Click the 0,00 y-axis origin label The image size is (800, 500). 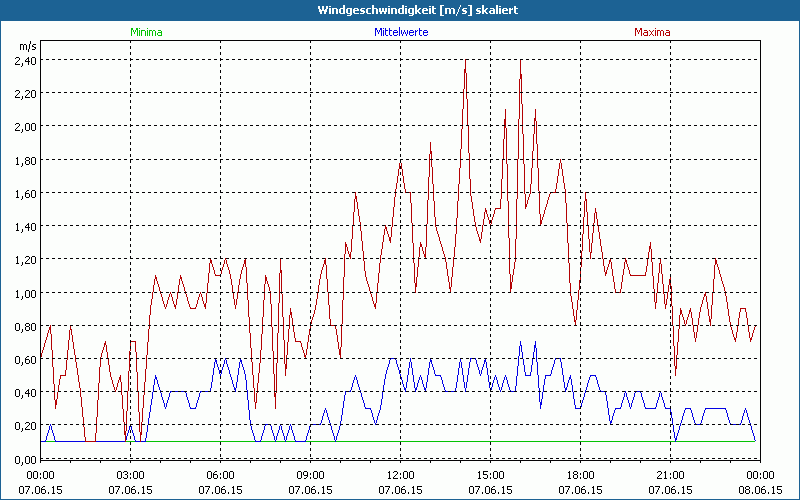(25, 459)
